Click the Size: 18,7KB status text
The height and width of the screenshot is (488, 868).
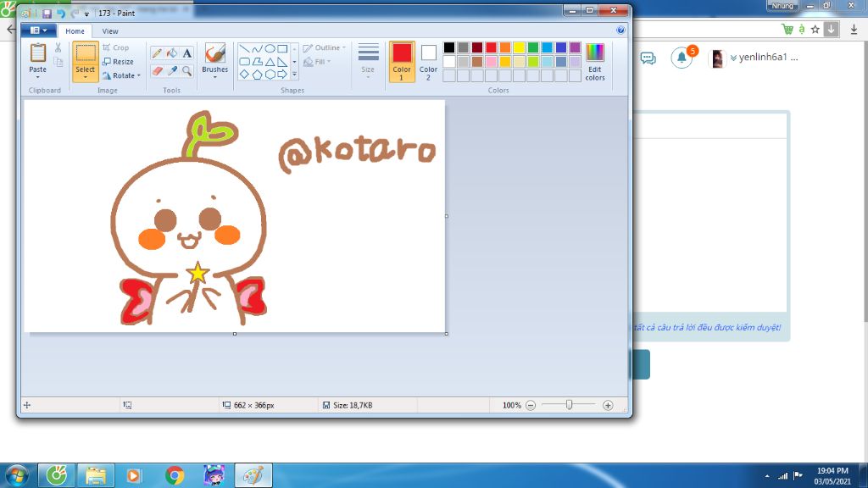tap(353, 406)
